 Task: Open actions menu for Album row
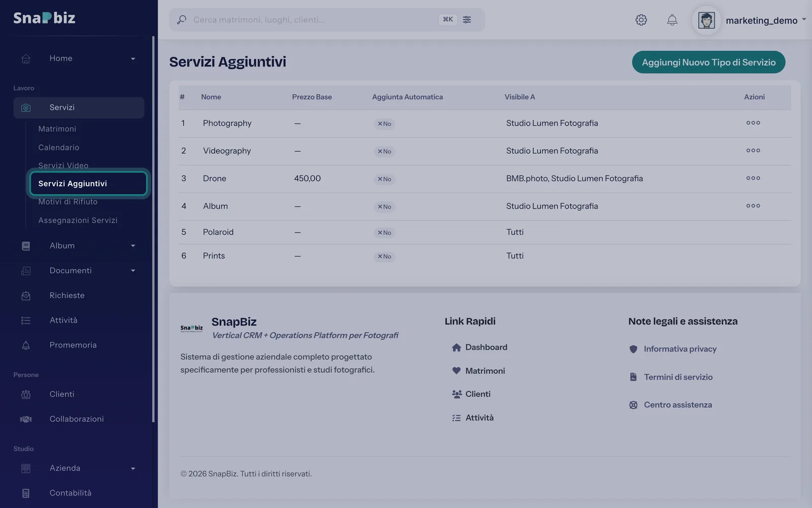point(753,206)
